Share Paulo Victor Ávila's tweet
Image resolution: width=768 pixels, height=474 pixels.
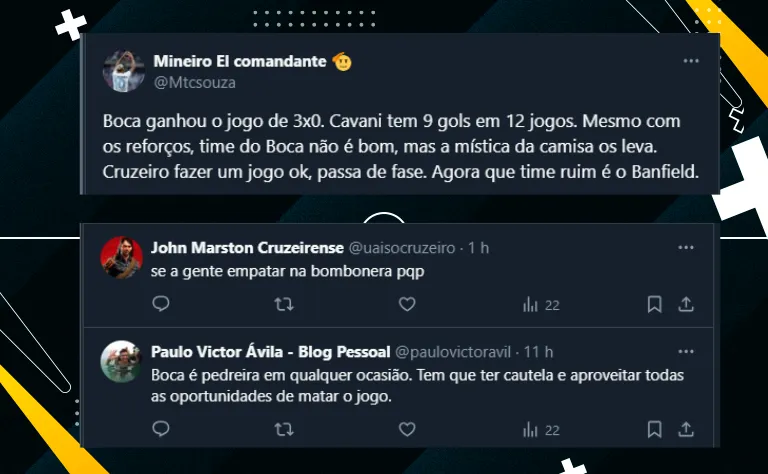686,429
